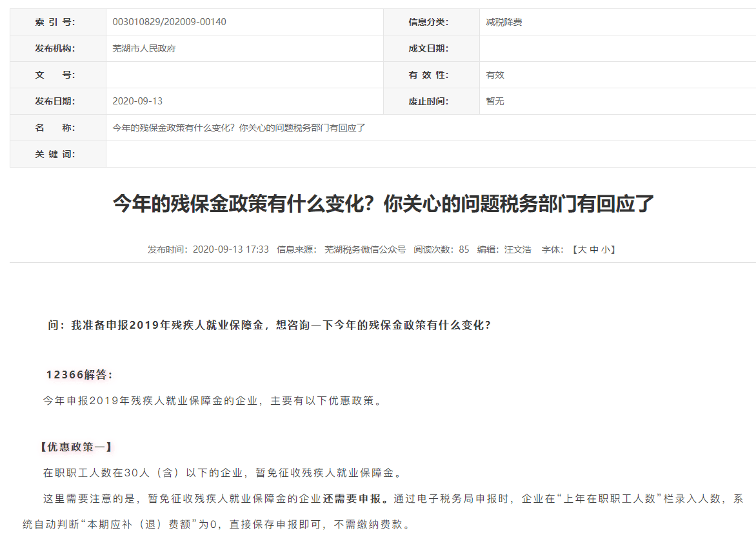This screenshot has width=756, height=535.
Task: Click the source 芜湖税务微信公众号
Action: (x=364, y=249)
